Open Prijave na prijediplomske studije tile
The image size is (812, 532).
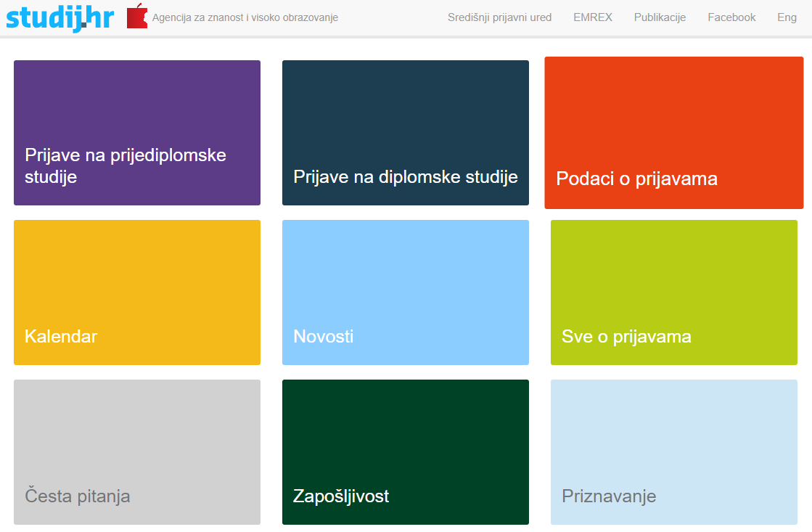[137, 133]
